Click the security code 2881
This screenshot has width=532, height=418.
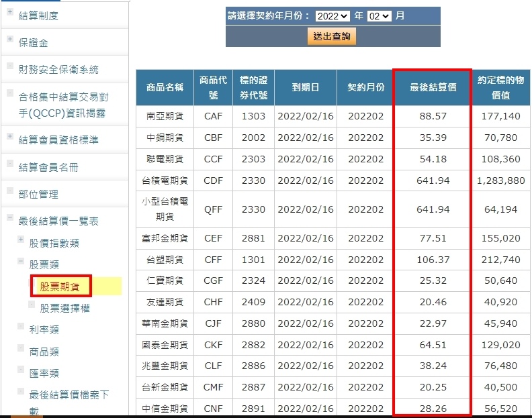point(253,238)
